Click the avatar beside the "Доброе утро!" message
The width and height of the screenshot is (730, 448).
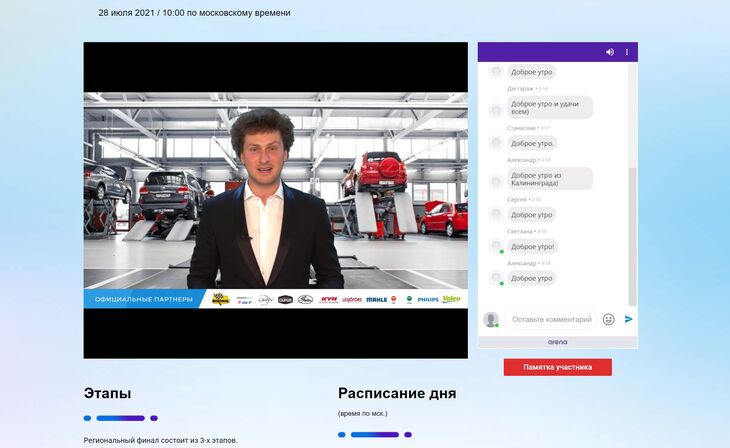pos(496,246)
